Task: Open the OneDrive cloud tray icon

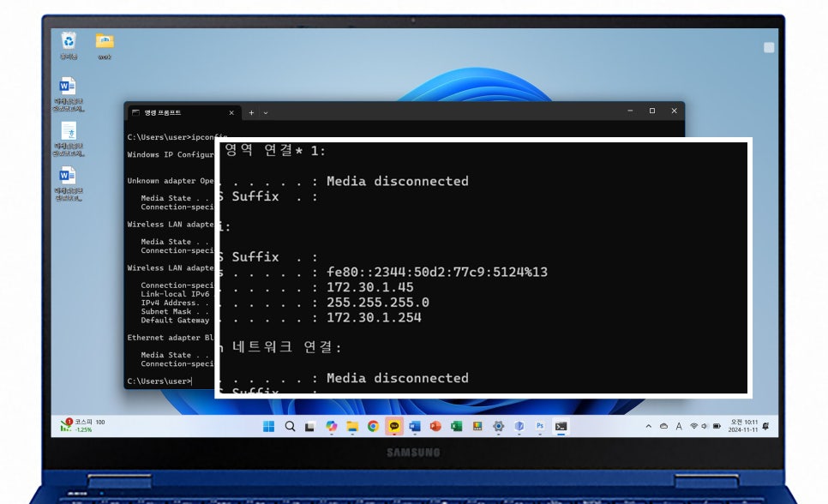Action: pos(663,426)
